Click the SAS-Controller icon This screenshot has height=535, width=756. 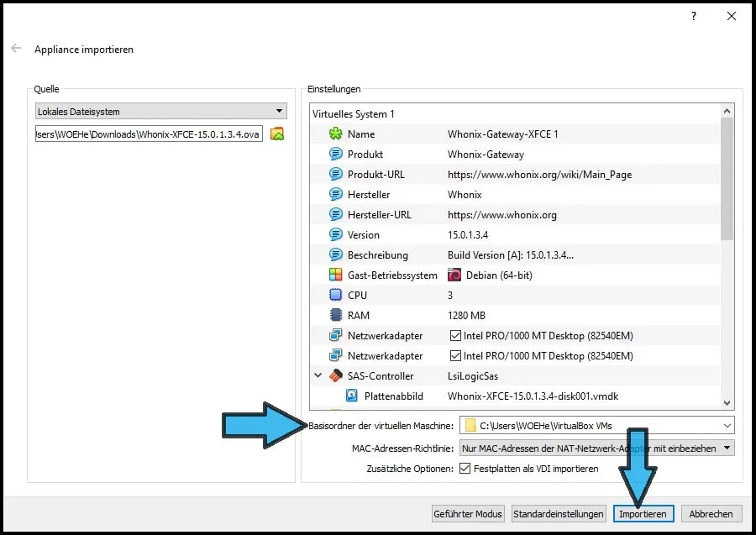335,376
